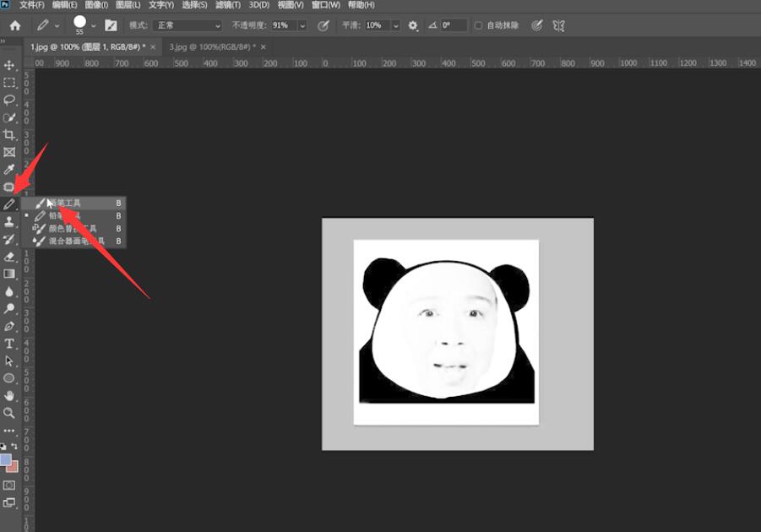This screenshot has height=532, width=761.
Task: Select the Gradient tool
Action: point(8,274)
